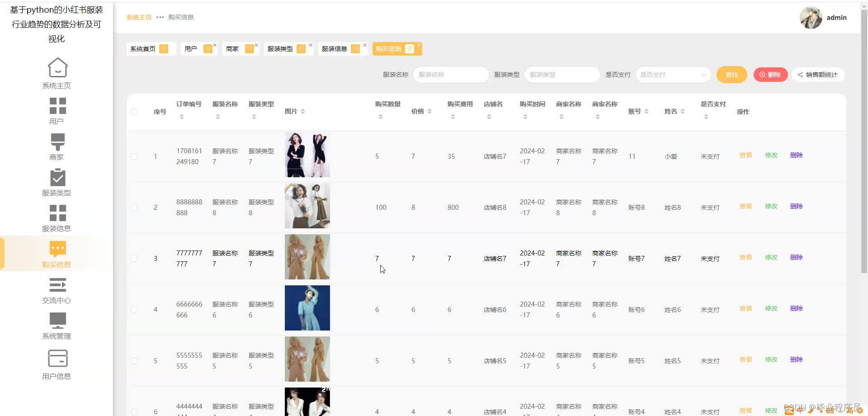Sort by 购买费用 column arrows
This screenshot has height=416, width=868.
pyautogui.click(x=453, y=117)
